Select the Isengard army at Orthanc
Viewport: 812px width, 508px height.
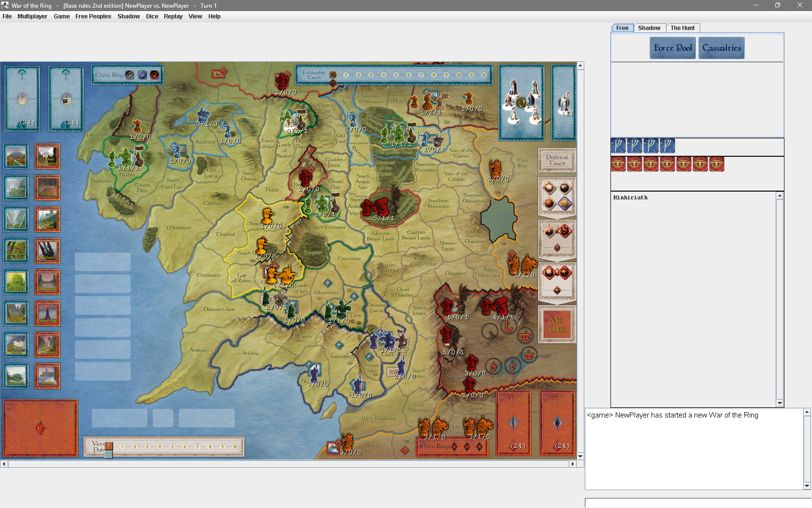click(279, 276)
